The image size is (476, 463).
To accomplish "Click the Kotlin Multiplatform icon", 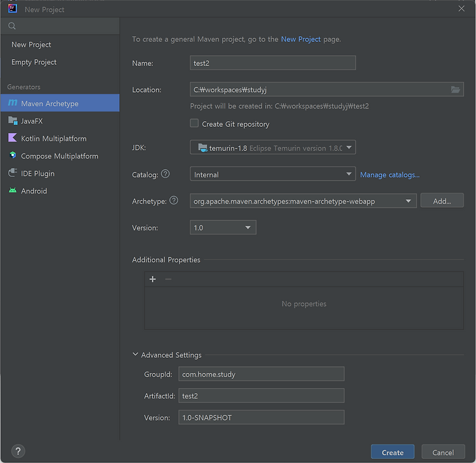I will click(x=13, y=138).
